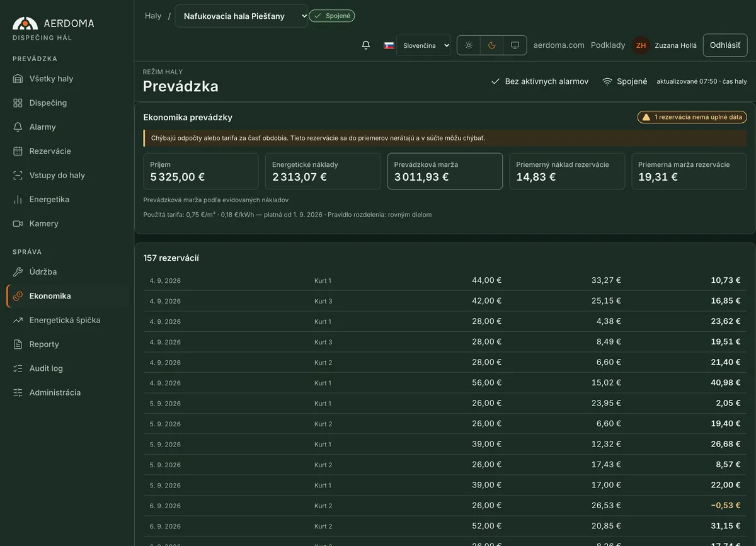Click the Rezervácie calendar icon
This screenshot has height=546, width=756.
coord(18,151)
